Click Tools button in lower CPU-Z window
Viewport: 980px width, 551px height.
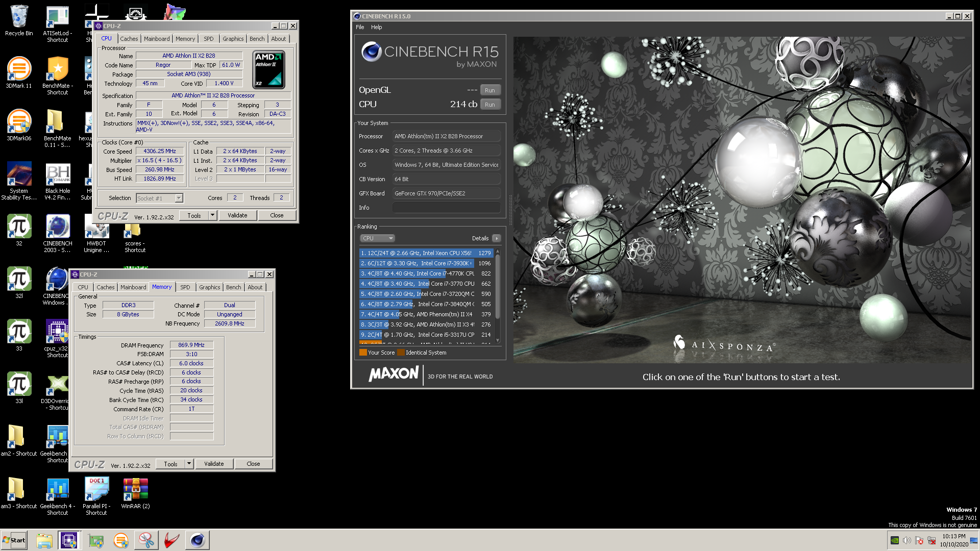[170, 464]
